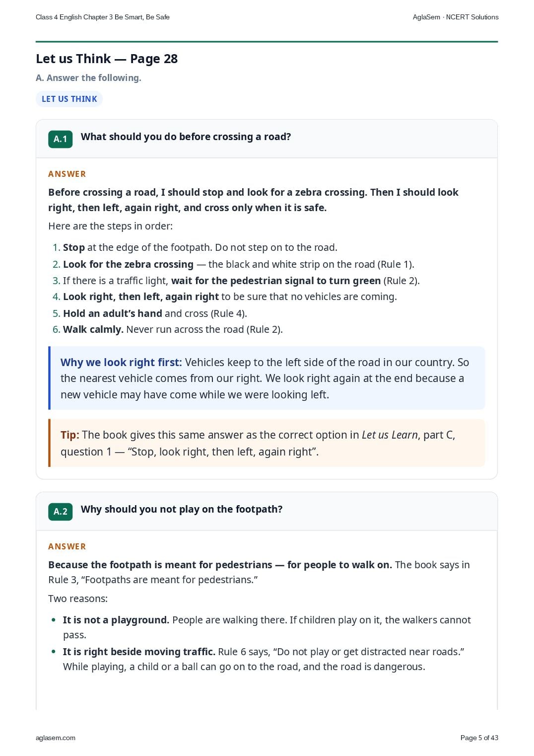Click the second orange ANSWER label
Image resolution: width=534 pixels, height=756 pixels.
tap(67, 546)
